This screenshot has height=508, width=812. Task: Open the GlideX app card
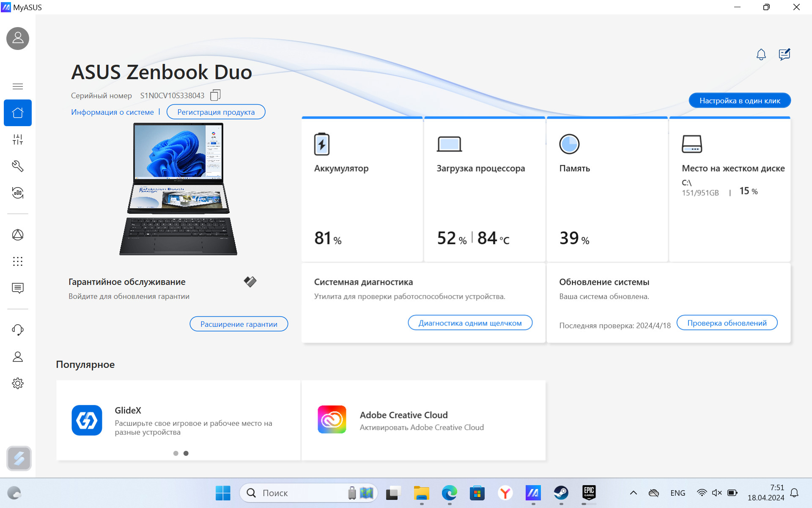pyautogui.click(x=178, y=420)
